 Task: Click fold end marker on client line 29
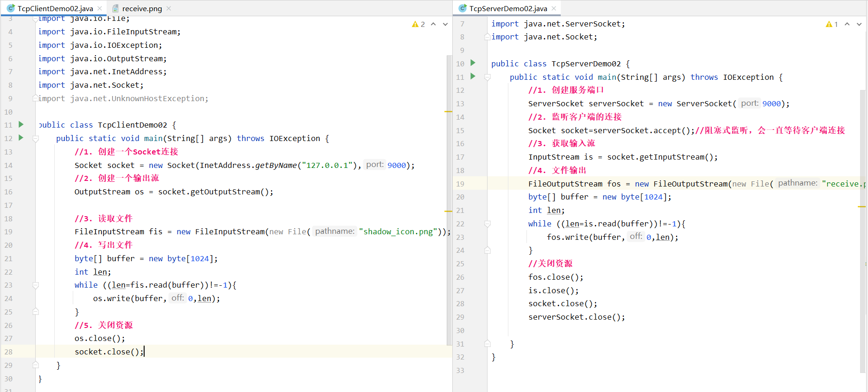point(36,365)
